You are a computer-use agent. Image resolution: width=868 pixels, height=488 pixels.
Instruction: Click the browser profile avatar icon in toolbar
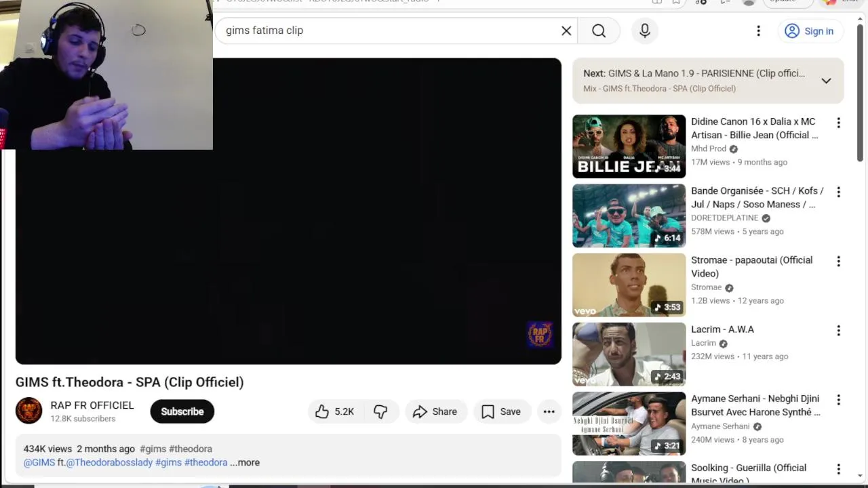point(749,3)
